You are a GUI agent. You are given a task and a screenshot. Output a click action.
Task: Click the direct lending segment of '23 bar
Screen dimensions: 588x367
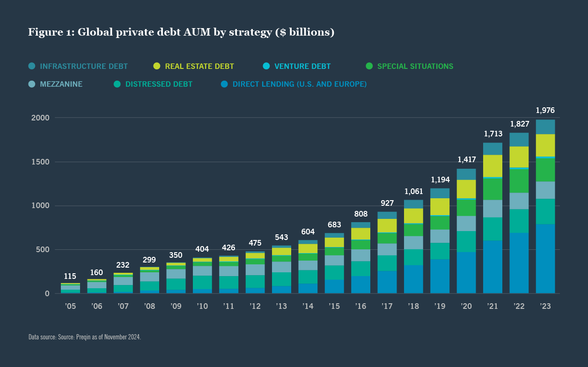coord(545,259)
